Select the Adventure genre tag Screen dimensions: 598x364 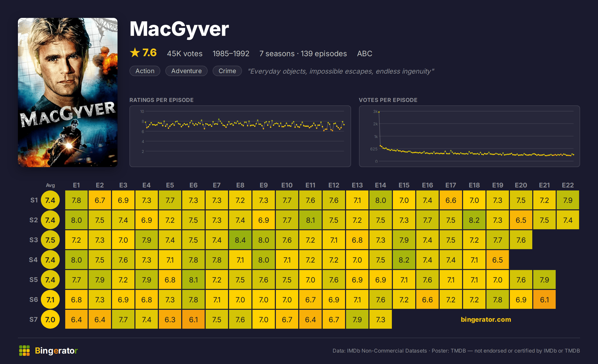tap(186, 71)
